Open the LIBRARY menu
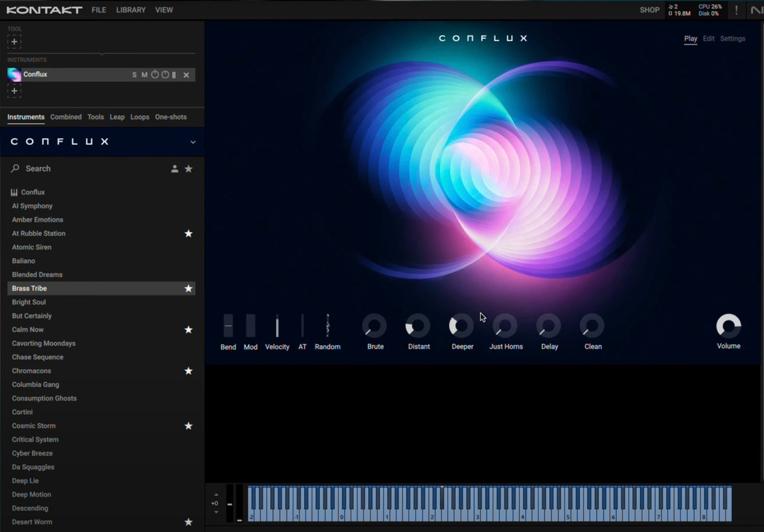 tap(130, 10)
